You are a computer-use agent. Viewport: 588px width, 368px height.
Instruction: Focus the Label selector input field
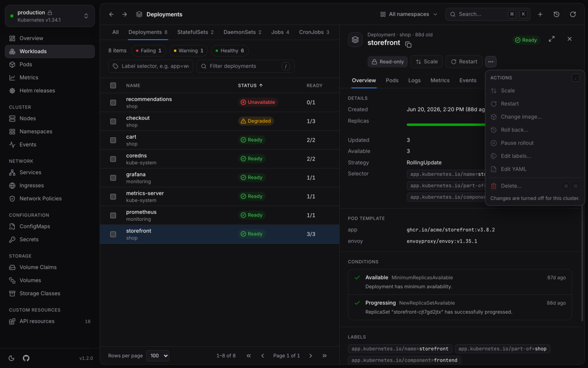click(x=151, y=66)
